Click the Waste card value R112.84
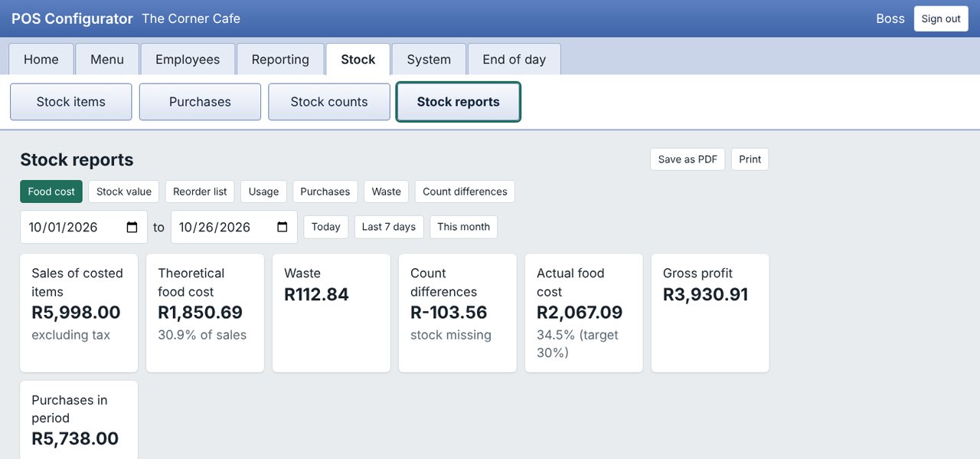The height and width of the screenshot is (459, 980). [x=316, y=294]
